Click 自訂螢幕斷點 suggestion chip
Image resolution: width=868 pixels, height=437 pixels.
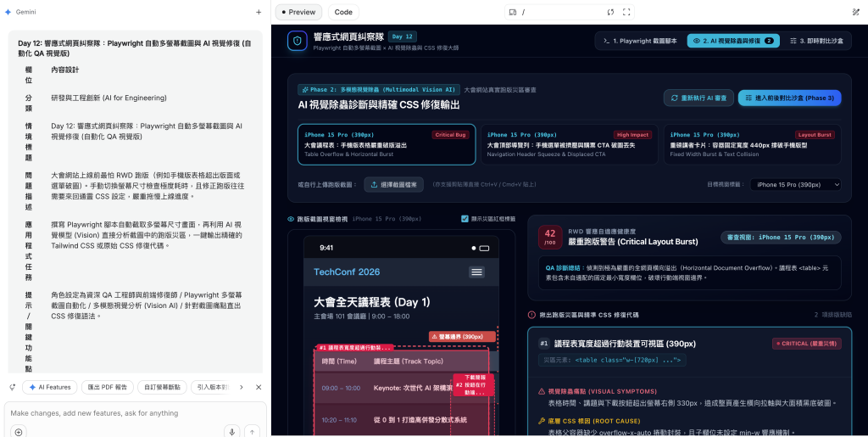162,387
